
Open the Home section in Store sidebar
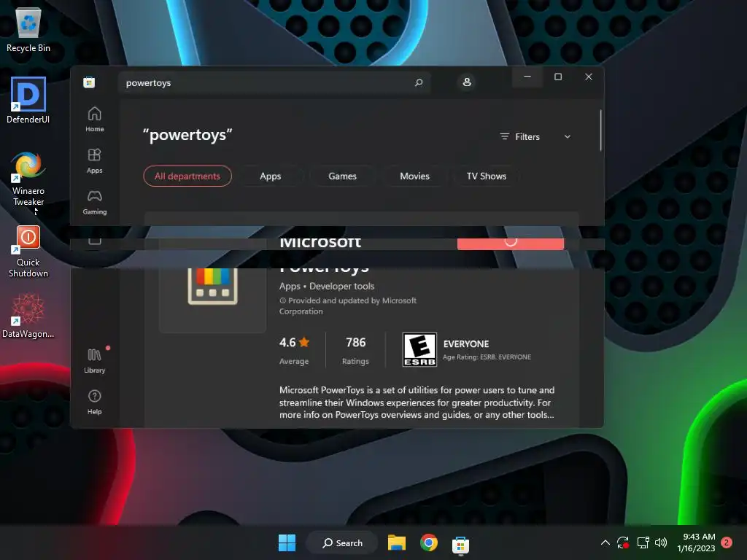pyautogui.click(x=94, y=119)
